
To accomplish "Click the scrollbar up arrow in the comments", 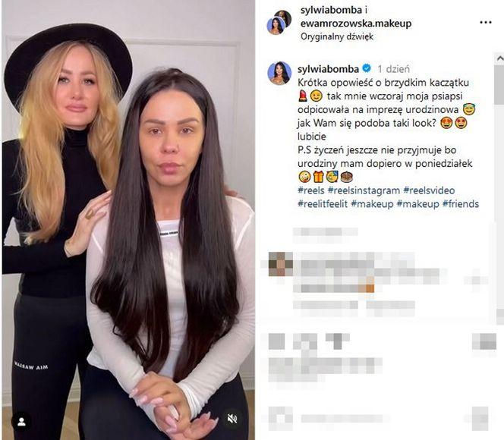I will point(499,58).
